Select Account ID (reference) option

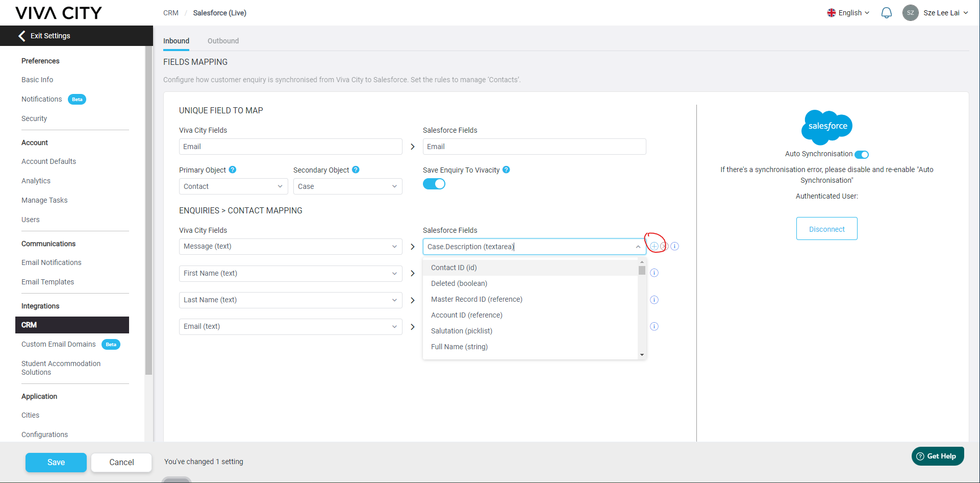(x=531, y=315)
